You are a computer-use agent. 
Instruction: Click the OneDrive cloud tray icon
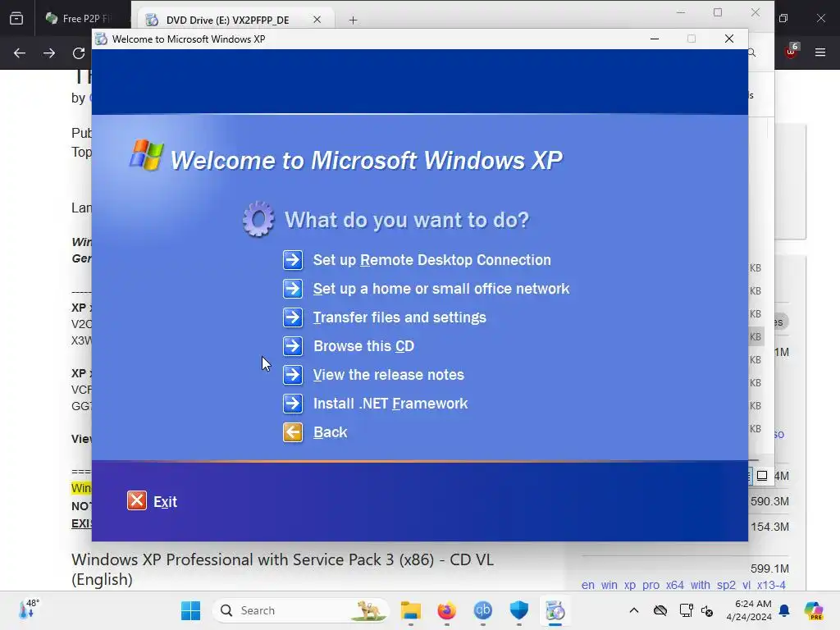660,610
